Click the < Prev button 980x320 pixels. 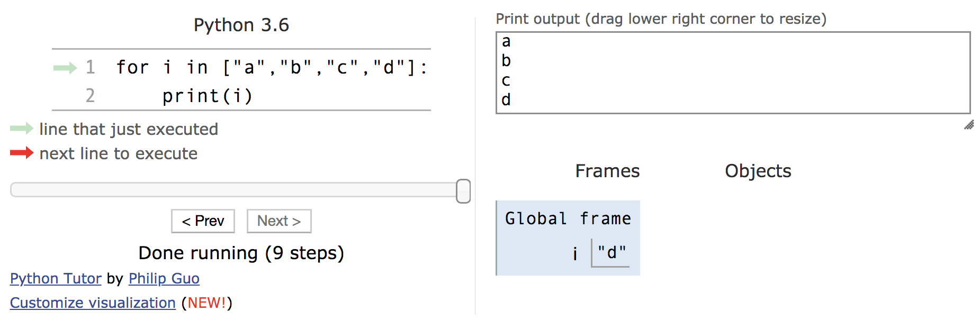(x=203, y=221)
